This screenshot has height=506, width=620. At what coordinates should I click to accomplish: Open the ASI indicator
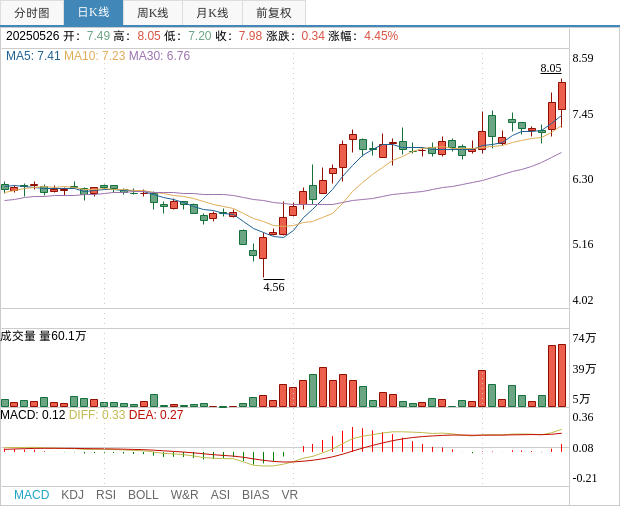(x=220, y=495)
